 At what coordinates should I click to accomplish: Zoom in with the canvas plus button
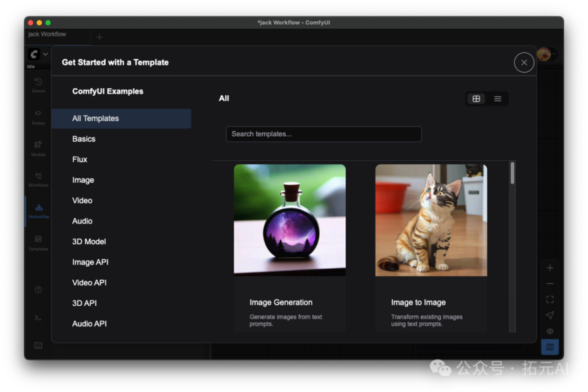(x=550, y=268)
